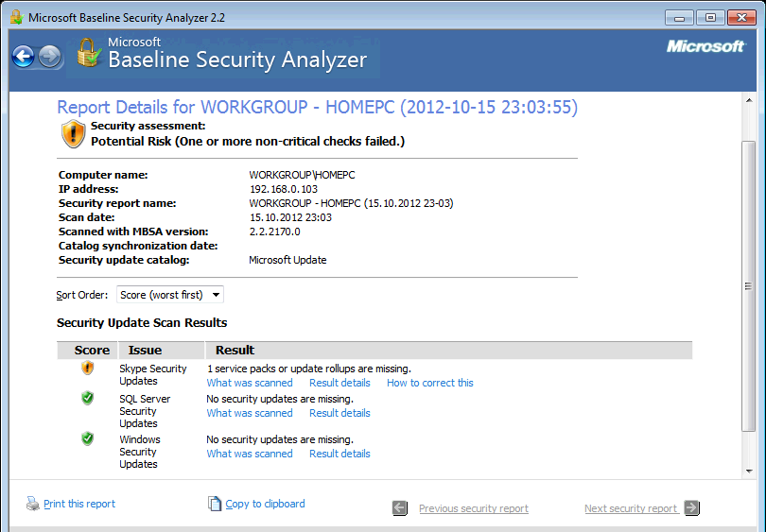
Task: Open How to correct this link
Action: (x=430, y=383)
